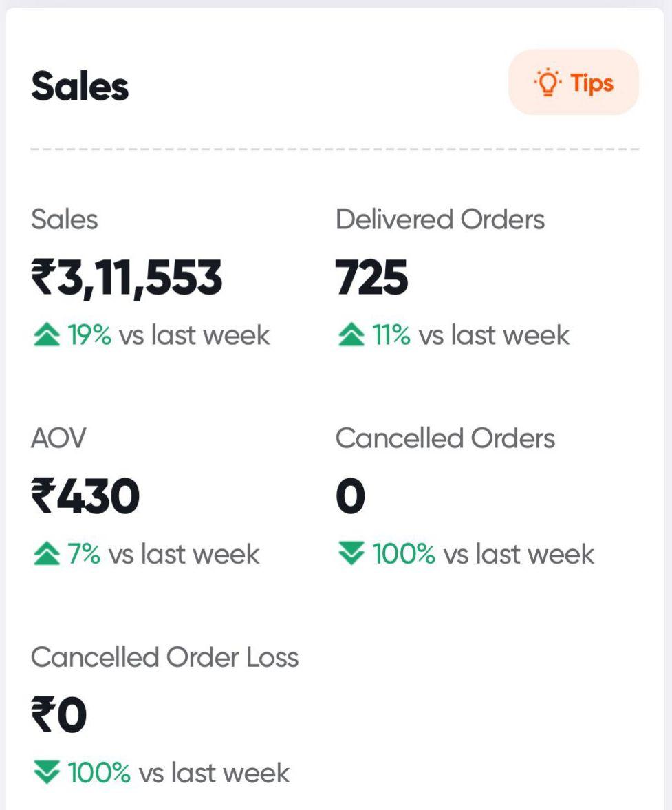Select the ₹3,11,553 sales amount
Screen dimensions: 672x810
(127, 279)
